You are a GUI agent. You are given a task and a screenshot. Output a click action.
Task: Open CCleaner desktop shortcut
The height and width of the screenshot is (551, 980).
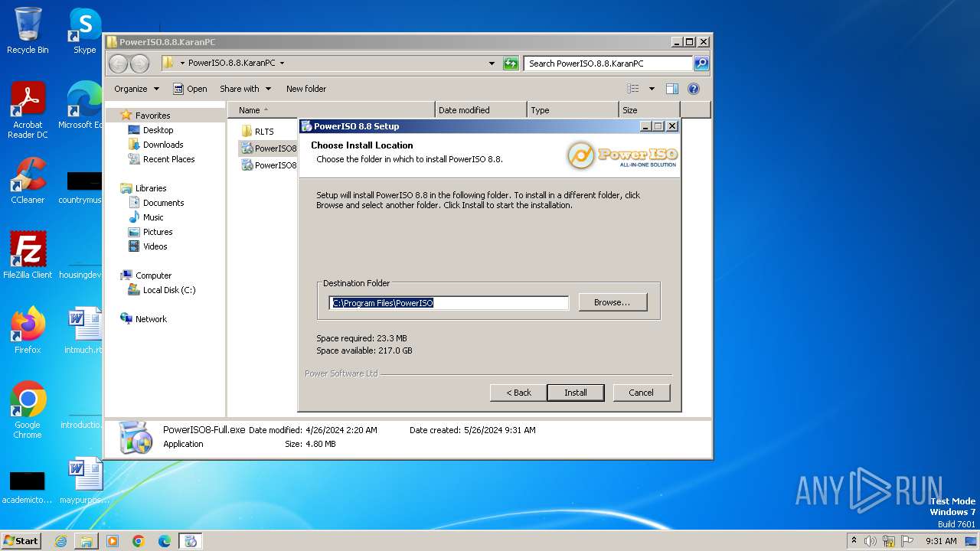click(28, 181)
